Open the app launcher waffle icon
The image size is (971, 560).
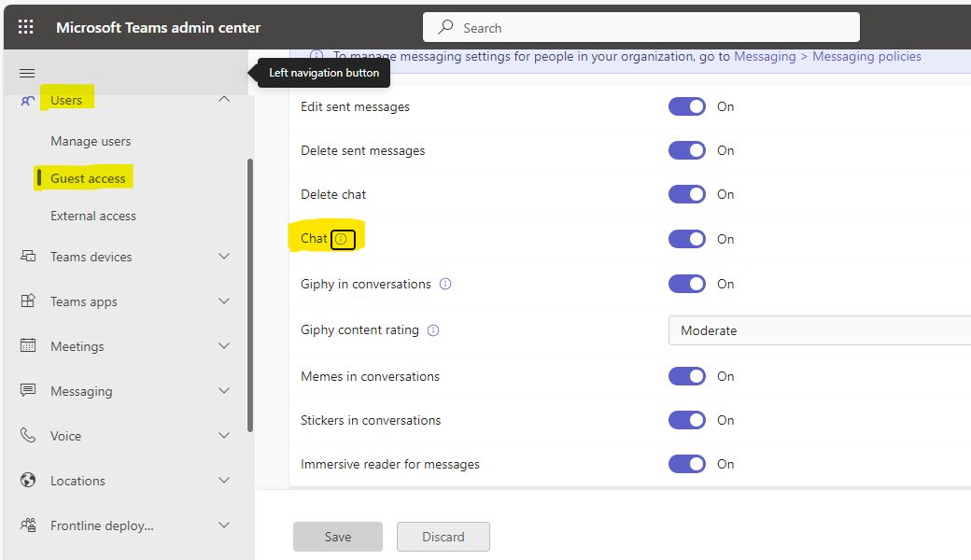25,26
